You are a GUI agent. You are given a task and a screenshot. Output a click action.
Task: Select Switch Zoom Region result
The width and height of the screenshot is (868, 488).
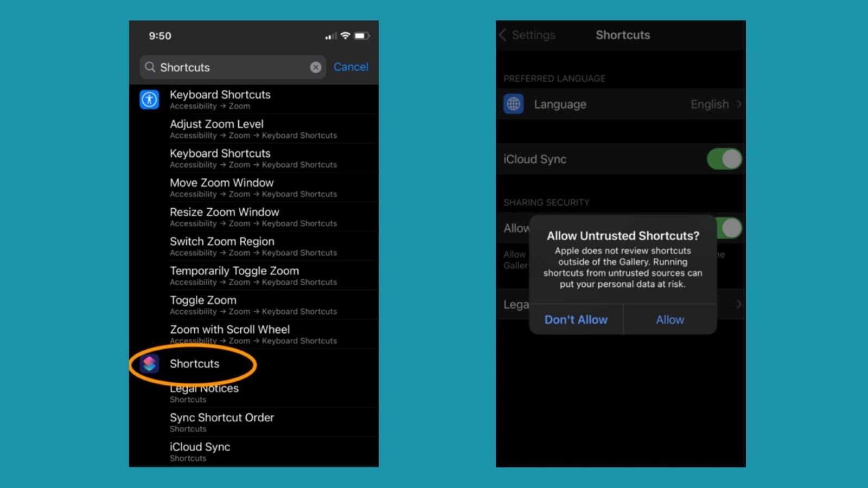click(274, 246)
